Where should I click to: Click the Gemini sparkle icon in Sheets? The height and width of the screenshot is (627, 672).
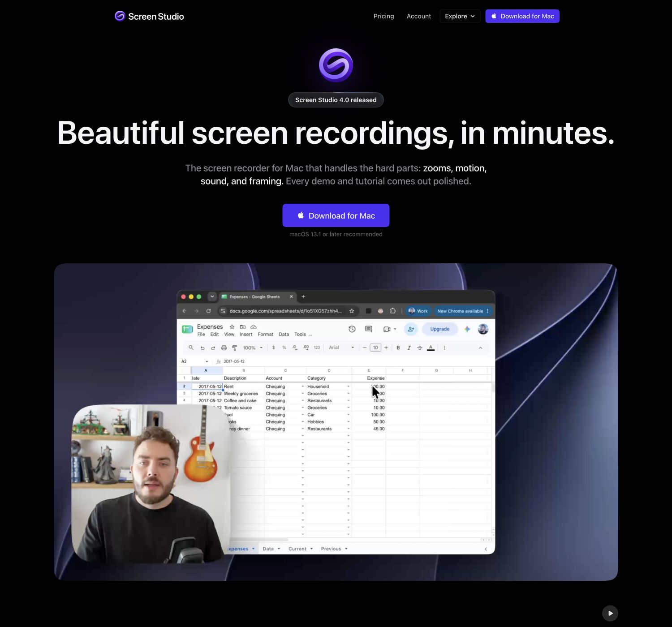(x=467, y=329)
